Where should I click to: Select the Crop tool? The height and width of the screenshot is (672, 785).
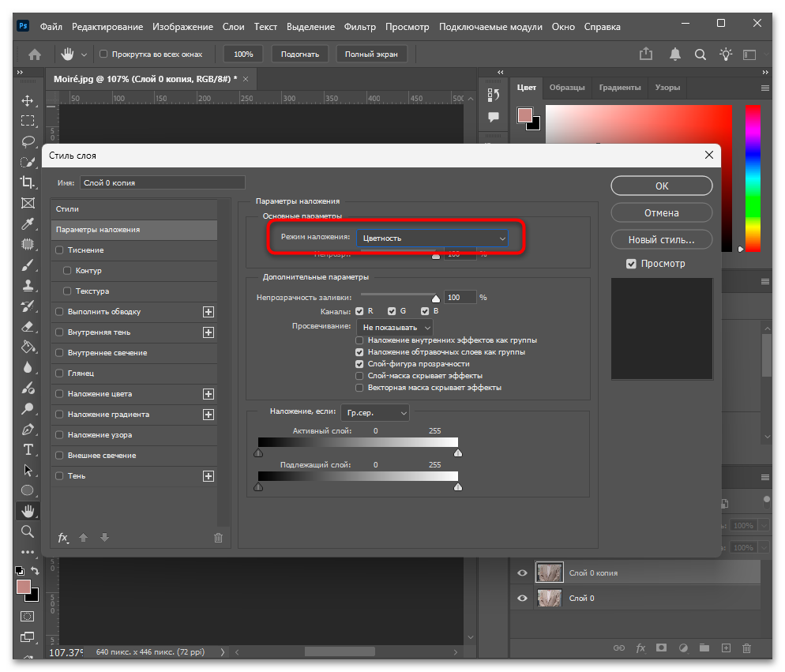click(x=28, y=182)
